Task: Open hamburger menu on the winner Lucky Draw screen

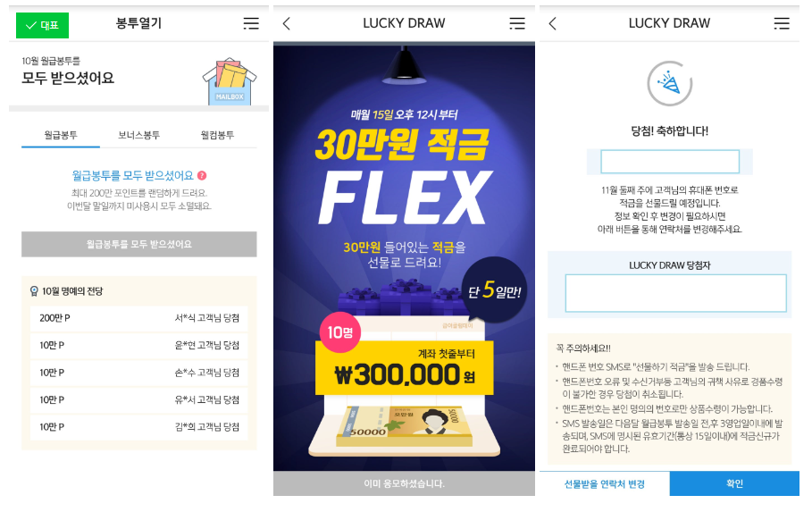Action: 782,23
